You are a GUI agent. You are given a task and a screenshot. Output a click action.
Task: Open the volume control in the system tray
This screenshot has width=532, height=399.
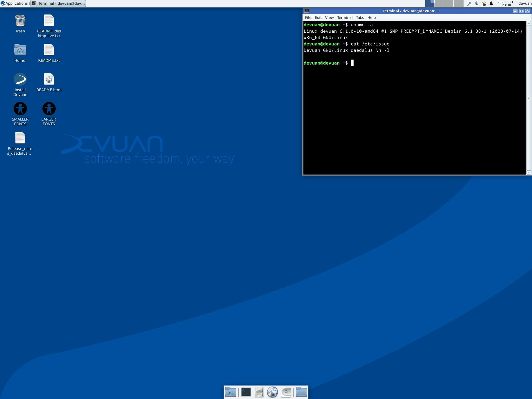477,3
